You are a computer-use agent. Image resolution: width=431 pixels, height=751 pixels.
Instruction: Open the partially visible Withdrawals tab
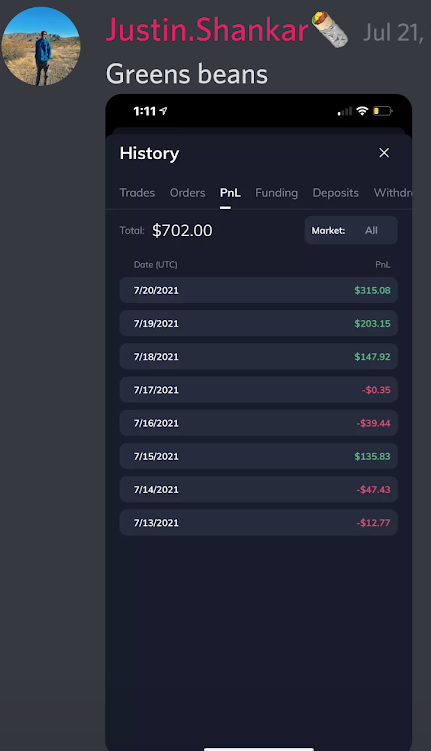392,193
